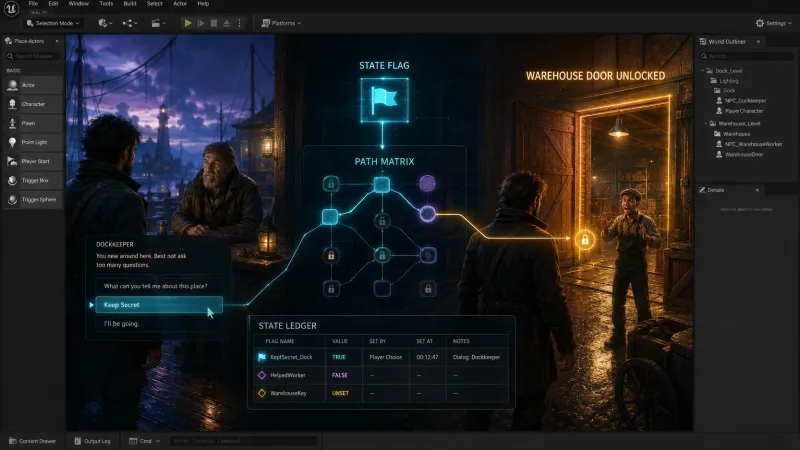Open the Platforms dropdown
Screen dimensions: 800x450
pyautogui.click(x=281, y=23)
